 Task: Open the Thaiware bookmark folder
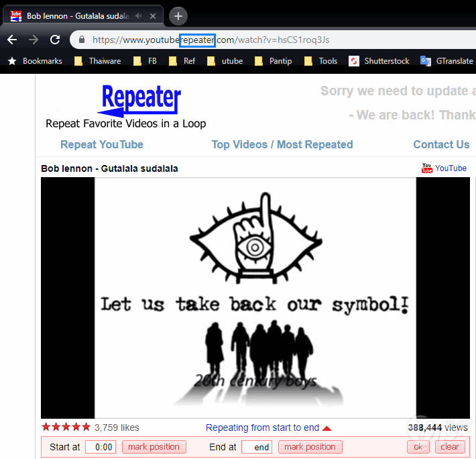98,61
